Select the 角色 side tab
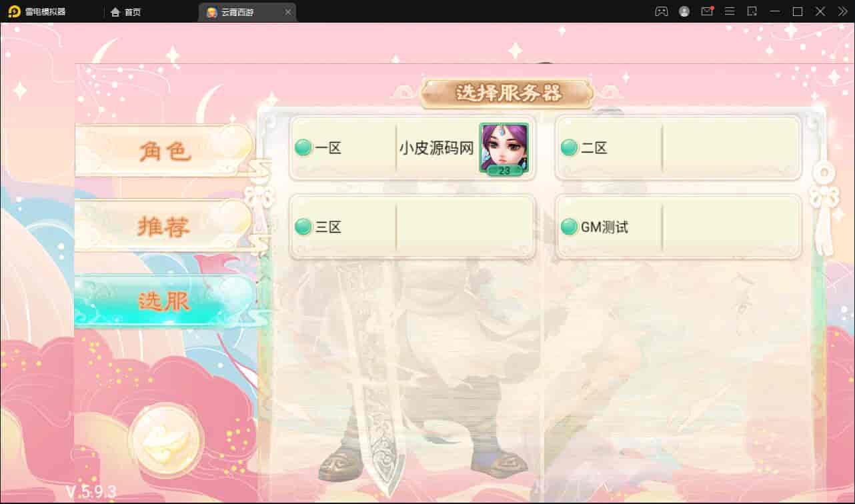The width and height of the screenshot is (855, 504). pos(165,151)
